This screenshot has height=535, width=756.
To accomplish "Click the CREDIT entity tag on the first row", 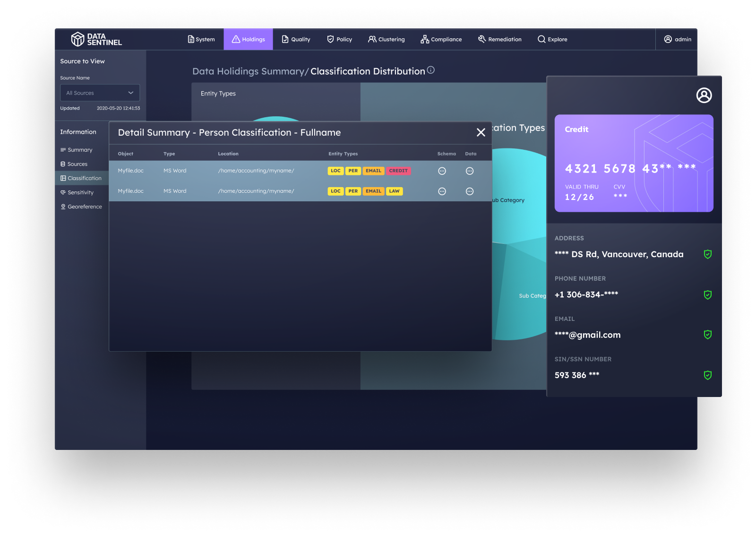I will coord(398,171).
